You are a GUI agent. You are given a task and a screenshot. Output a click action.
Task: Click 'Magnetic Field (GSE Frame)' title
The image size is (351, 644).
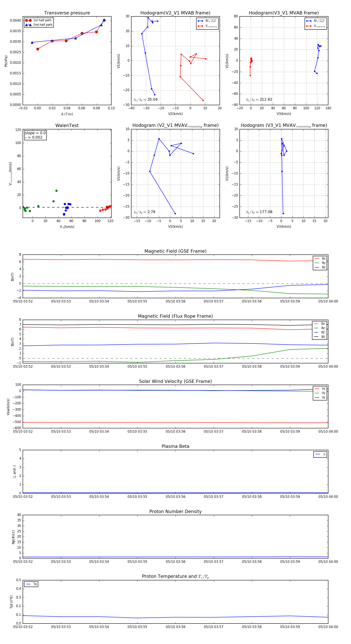(175, 251)
